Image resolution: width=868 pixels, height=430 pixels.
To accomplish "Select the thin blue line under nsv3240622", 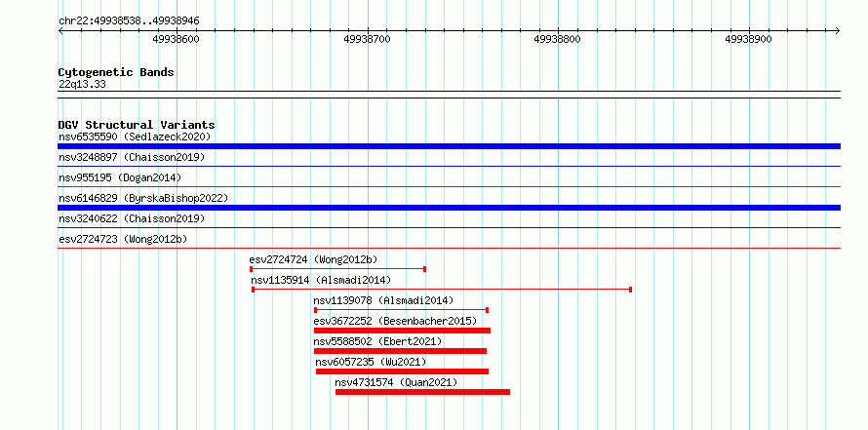I will [449, 227].
